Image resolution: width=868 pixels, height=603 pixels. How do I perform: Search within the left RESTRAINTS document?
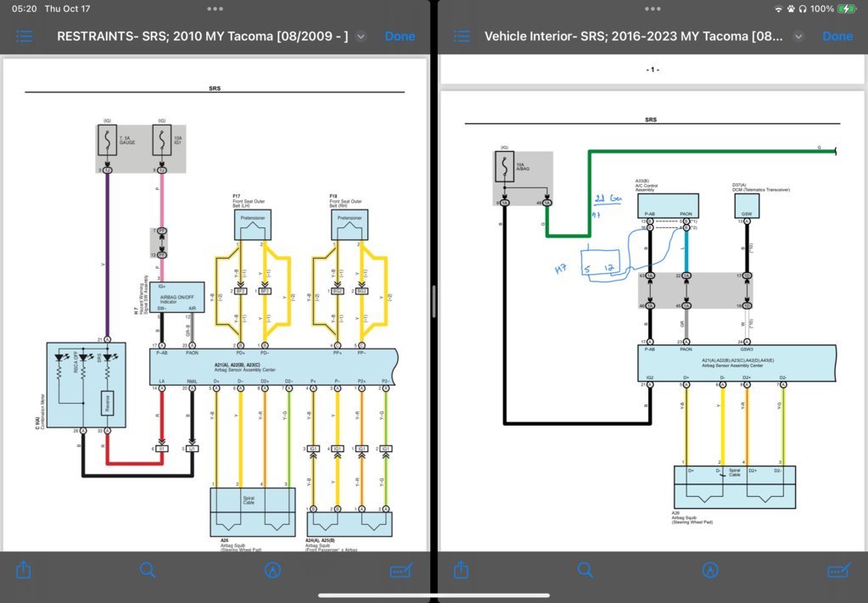tap(148, 570)
